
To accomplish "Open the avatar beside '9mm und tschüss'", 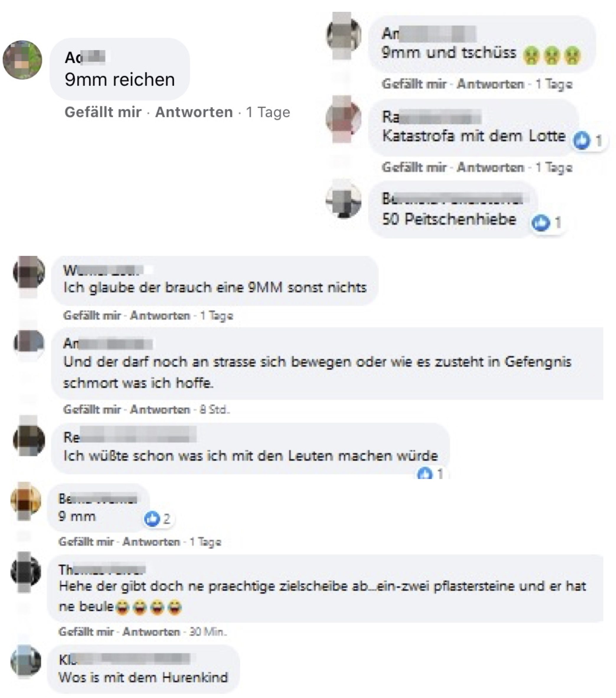I will tap(344, 34).
